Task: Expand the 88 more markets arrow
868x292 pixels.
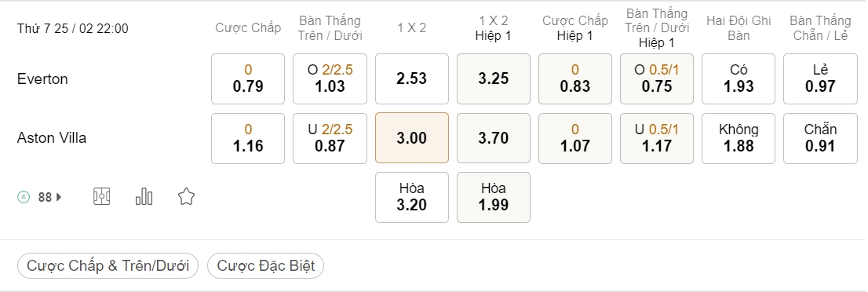Action: pos(59,197)
